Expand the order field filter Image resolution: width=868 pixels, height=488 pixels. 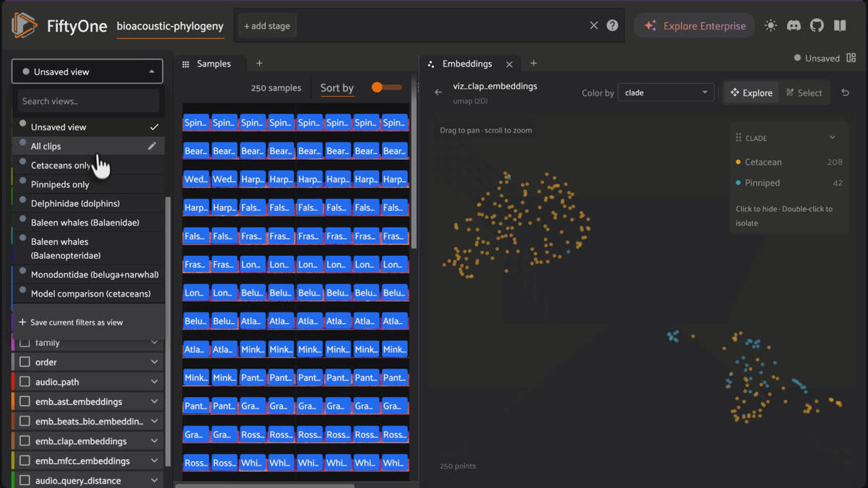pyautogui.click(x=154, y=362)
